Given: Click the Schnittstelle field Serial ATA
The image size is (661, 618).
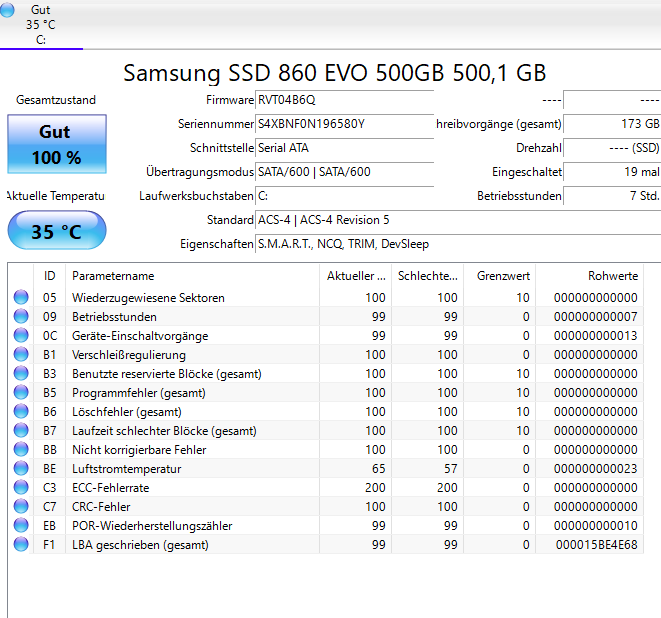Looking at the screenshot, I should pyautogui.click(x=344, y=148).
